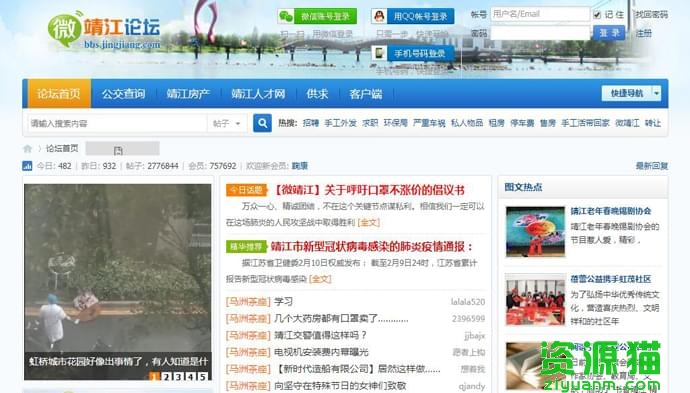Open post 几个大药房都有口罩卖了
This screenshot has width=690, height=393.
341,319
